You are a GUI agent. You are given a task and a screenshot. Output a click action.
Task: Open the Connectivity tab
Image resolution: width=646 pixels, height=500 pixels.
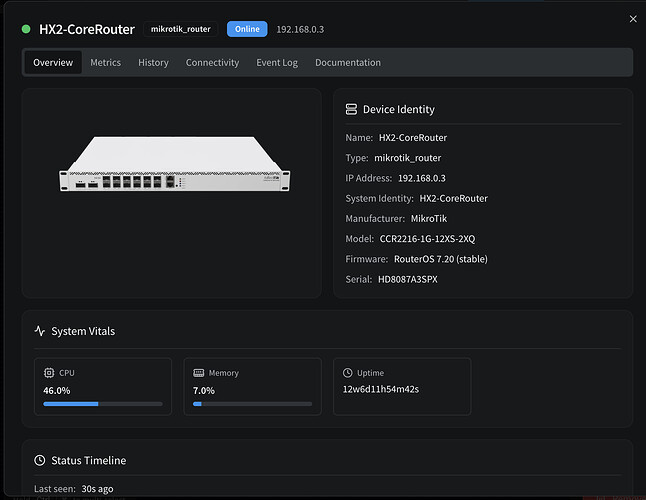212,63
